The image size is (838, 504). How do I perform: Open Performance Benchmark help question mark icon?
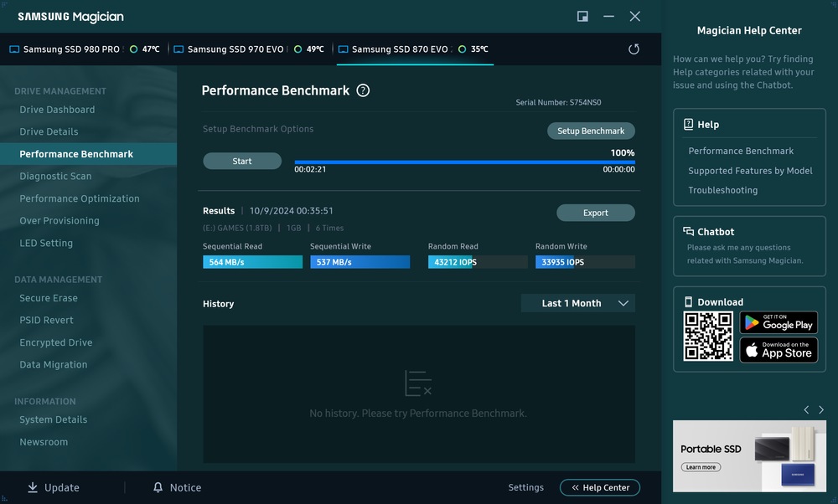pyautogui.click(x=363, y=90)
